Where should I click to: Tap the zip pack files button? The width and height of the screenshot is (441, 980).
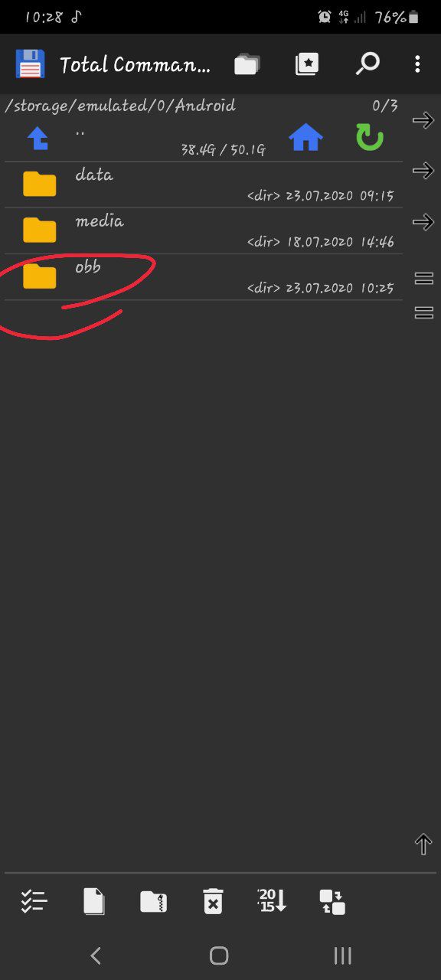point(153,901)
